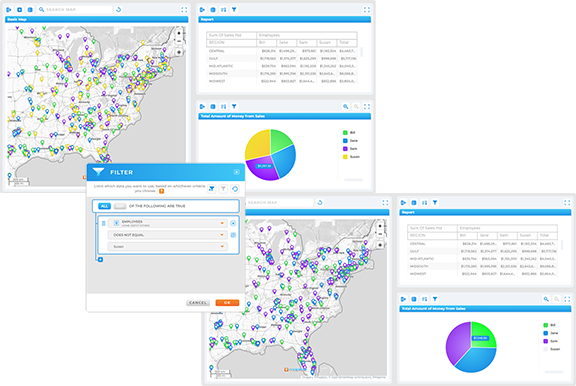Click the yellow Susan slice in upper pie chart

pyautogui.click(x=259, y=144)
